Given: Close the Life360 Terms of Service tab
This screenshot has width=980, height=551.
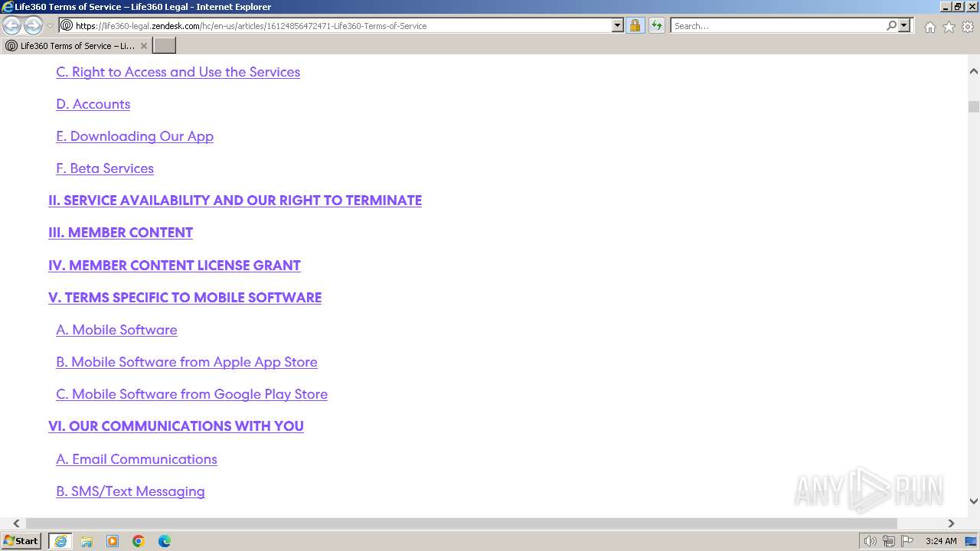Looking at the screenshot, I should 143,46.
